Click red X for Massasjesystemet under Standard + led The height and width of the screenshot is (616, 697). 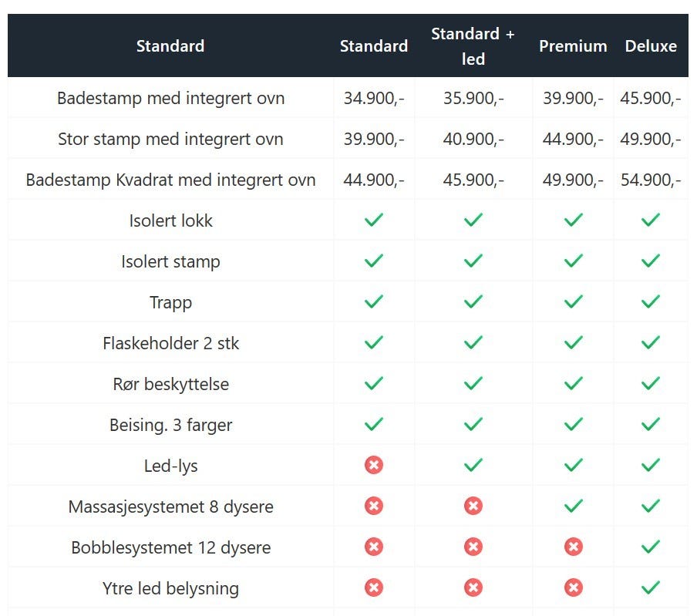[x=473, y=506]
